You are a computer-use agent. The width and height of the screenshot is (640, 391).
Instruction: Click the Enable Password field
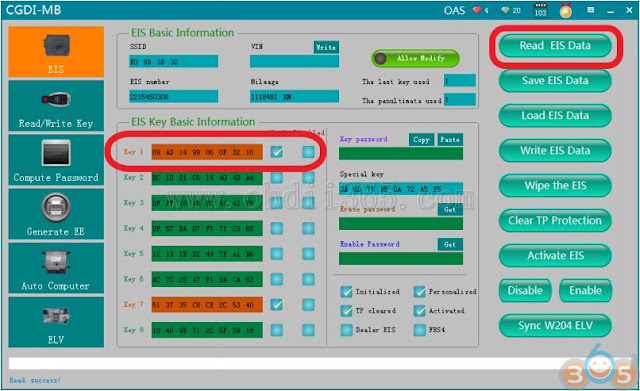(x=401, y=259)
